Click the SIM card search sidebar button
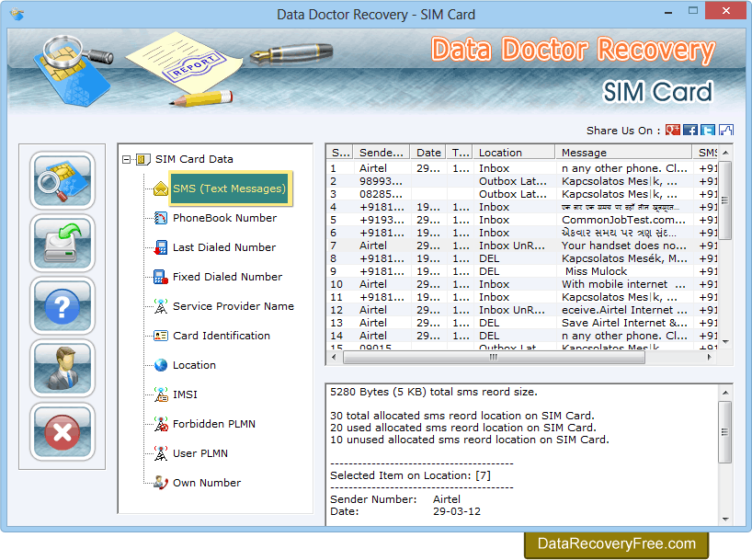 (x=63, y=180)
